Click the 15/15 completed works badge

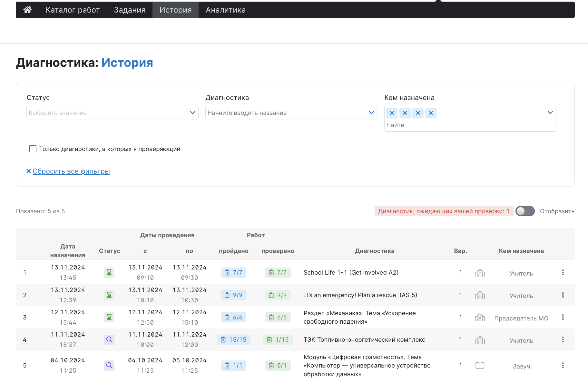(234, 340)
